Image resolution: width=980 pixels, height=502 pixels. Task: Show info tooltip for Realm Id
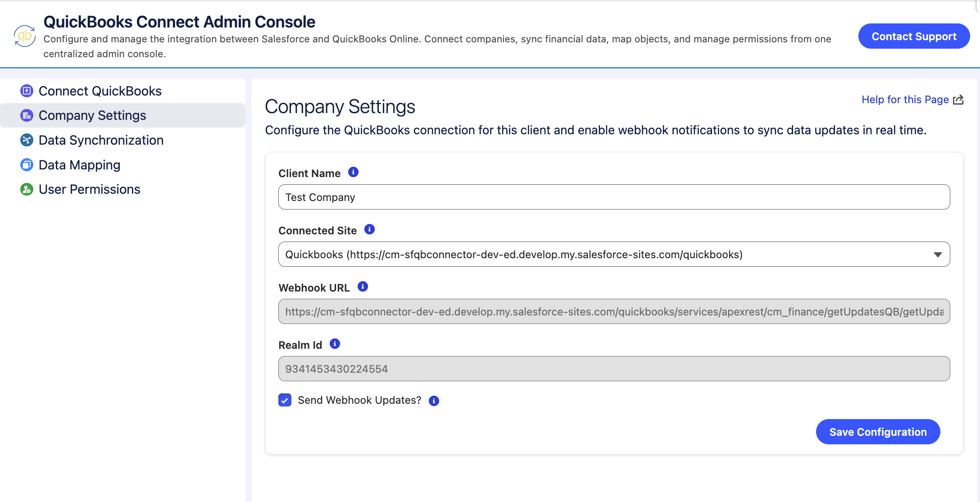(x=335, y=344)
